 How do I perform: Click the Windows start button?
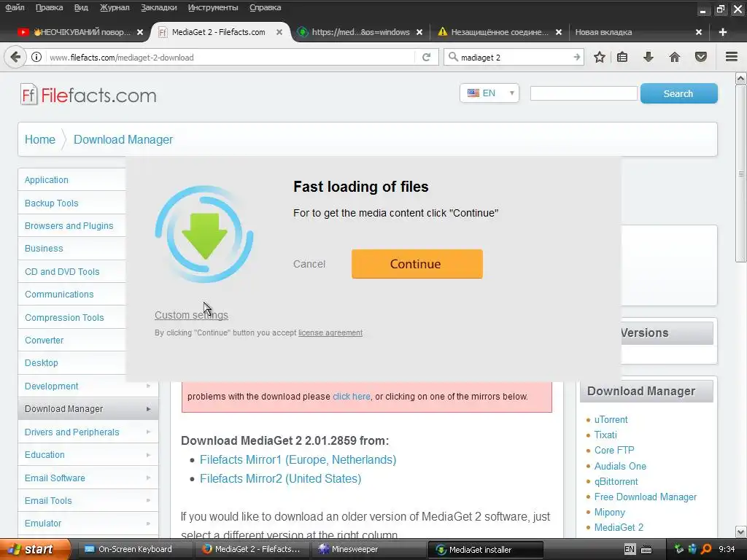point(34,550)
